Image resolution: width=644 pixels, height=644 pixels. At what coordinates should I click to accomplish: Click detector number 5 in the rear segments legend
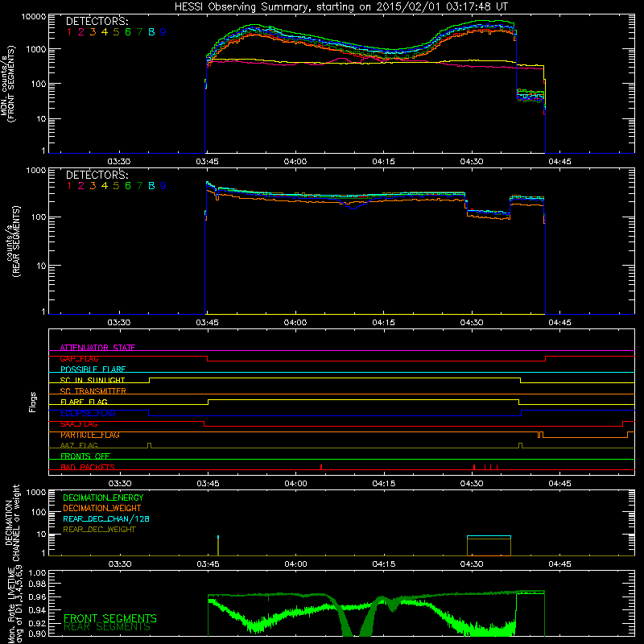[x=116, y=186]
